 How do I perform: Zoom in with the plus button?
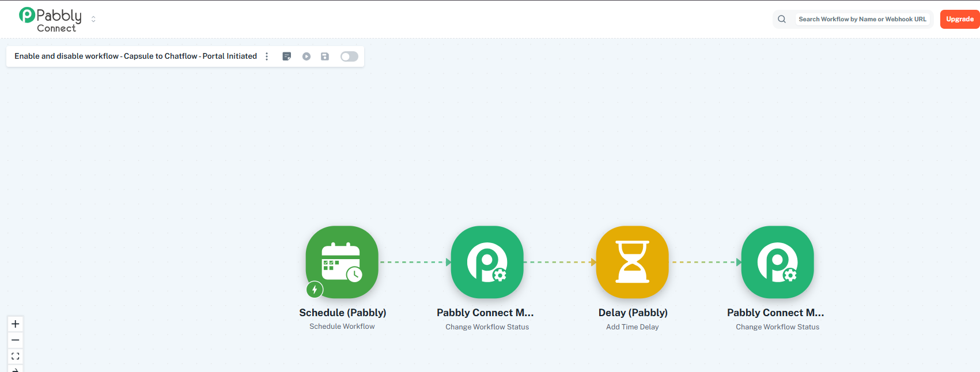(x=16, y=324)
